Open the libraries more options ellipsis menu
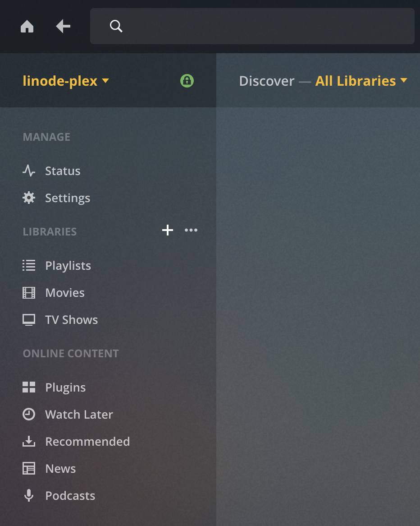Viewport: 420px width, 526px height. [x=191, y=230]
